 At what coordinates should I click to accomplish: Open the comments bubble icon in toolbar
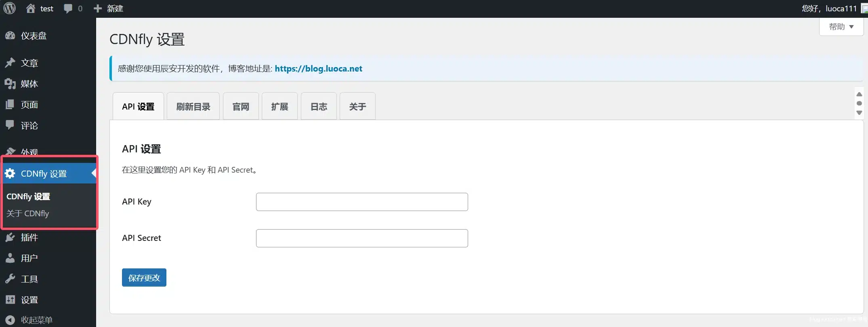[68, 8]
